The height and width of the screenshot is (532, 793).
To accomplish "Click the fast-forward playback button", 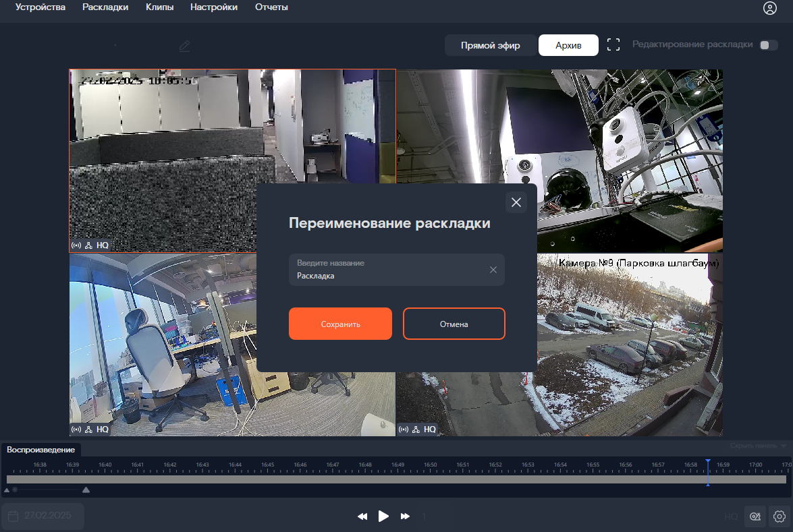I will (x=405, y=516).
